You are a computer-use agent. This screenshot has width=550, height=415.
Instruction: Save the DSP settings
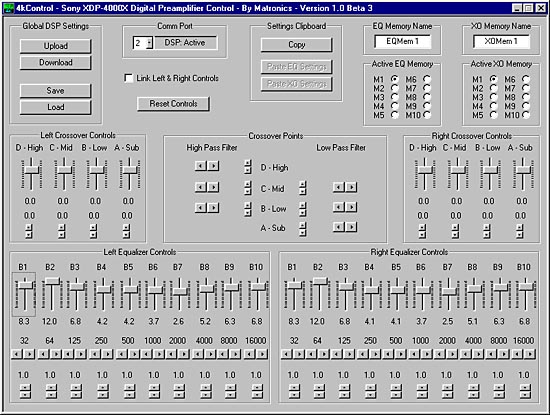[x=55, y=91]
